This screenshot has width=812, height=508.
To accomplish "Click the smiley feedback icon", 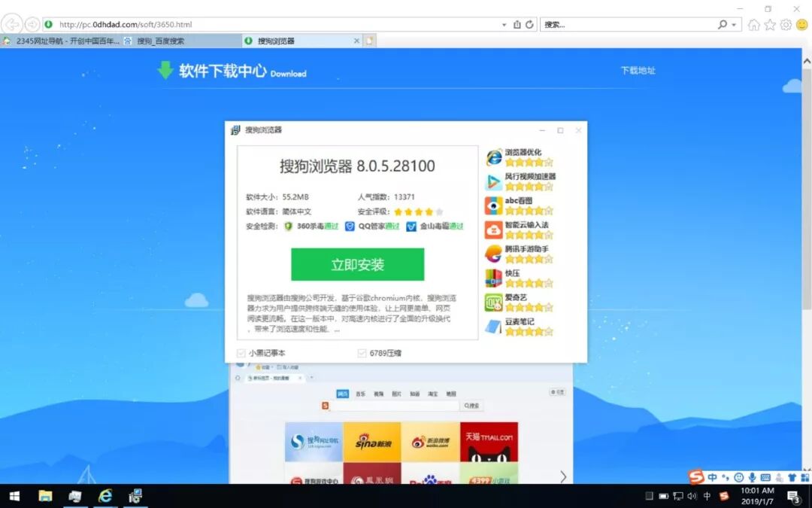I will (x=802, y=24).
